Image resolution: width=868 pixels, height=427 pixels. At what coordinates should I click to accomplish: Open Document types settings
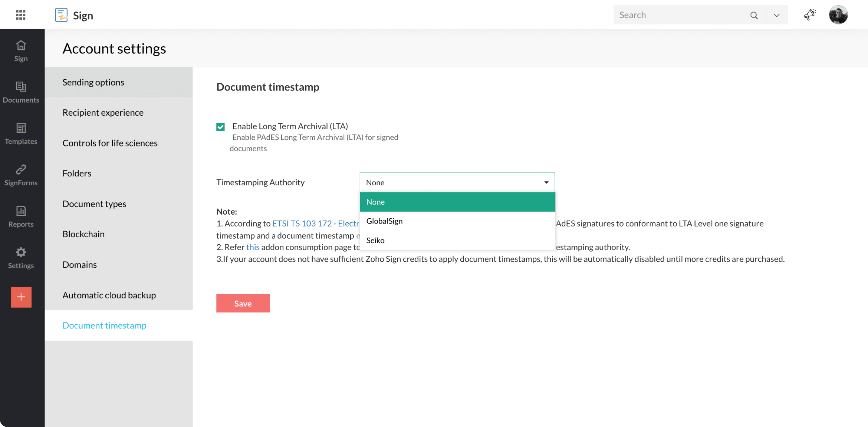[x=119, y=204]
